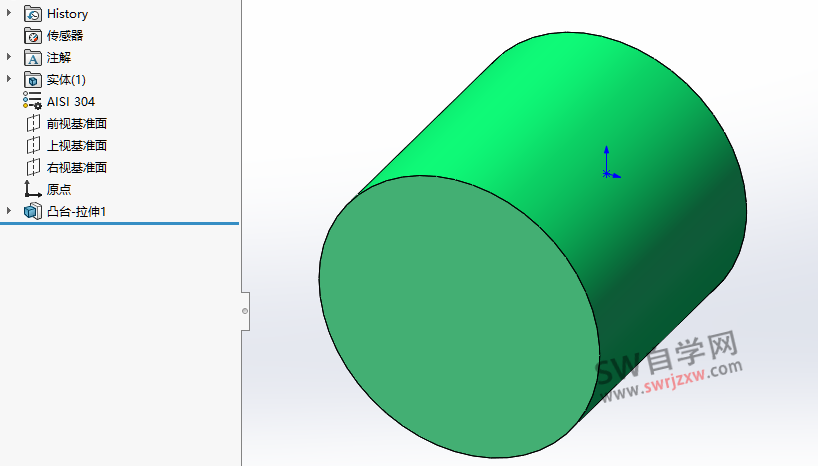Click the blue origin triad in viewport
The width and height of the screenshot is (818, 466).
(x=606, y=172)
